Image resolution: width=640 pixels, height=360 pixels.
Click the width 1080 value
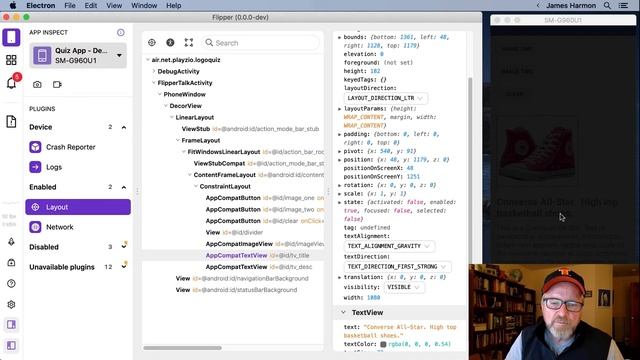pyautogui.click(x=373, y=298)
